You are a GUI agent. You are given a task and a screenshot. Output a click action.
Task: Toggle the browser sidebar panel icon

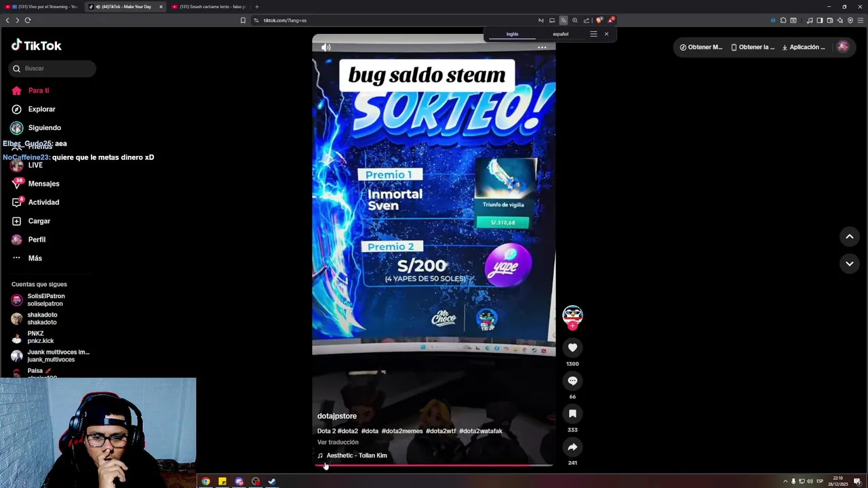coord(820,20)
